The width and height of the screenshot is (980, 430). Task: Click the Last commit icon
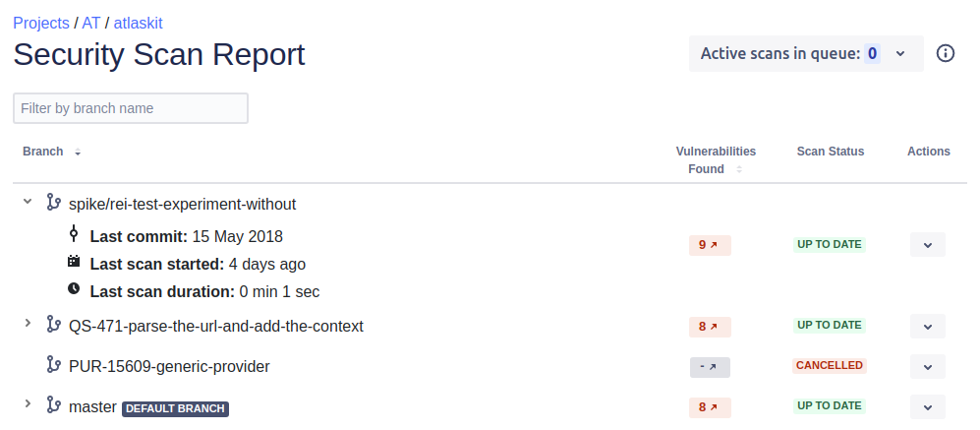[73, 235]
